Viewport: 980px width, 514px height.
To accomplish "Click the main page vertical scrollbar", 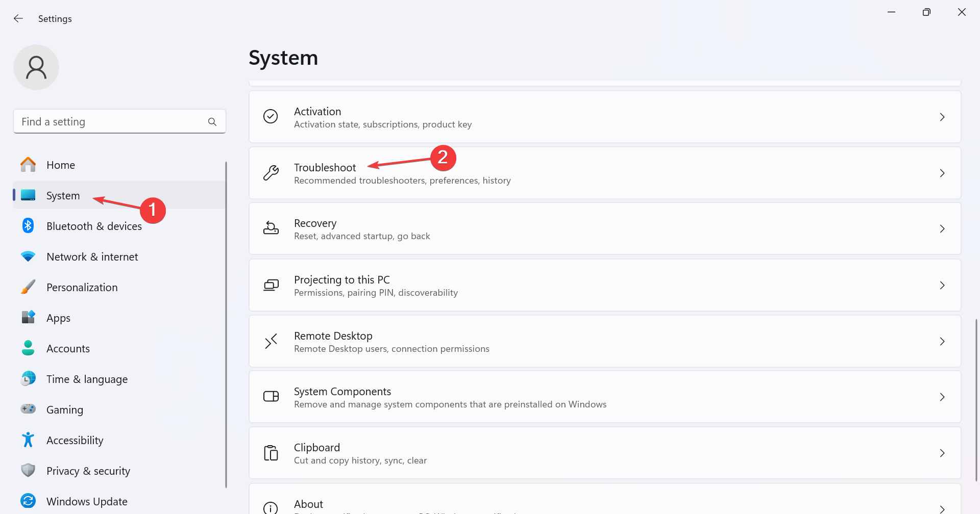I will click(x=976, y=400).
